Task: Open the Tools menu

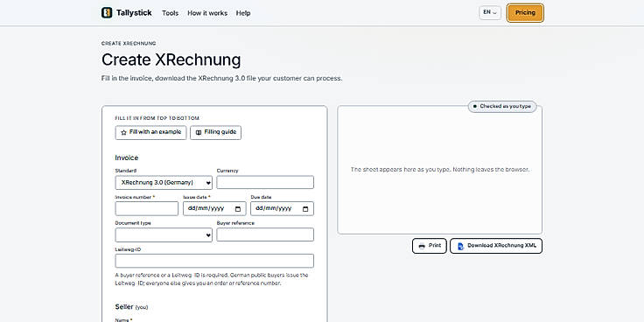Action: 170,13
